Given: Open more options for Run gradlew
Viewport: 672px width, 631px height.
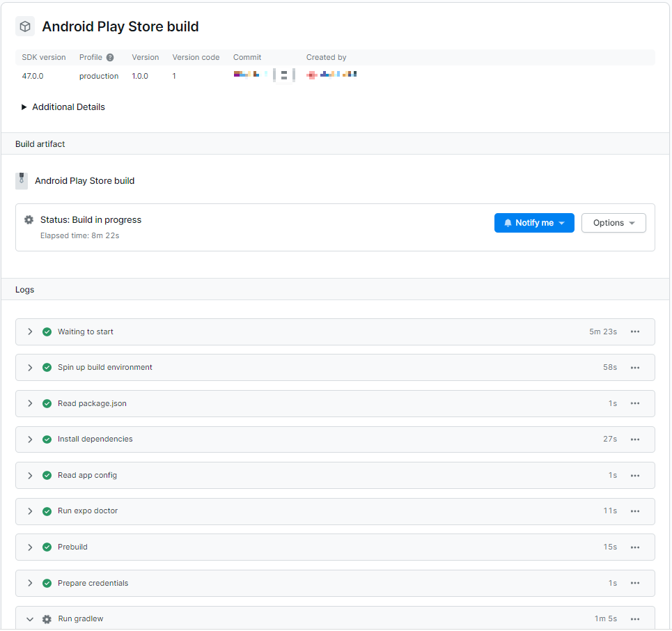Looking at the screenshot, I should click(635, 619).
